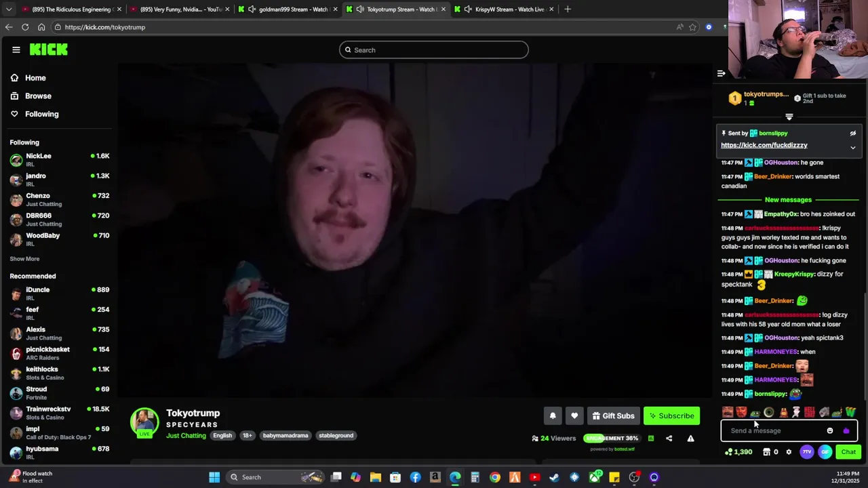
Task: Click Show More under the Following list
Action: pos(24,259)
